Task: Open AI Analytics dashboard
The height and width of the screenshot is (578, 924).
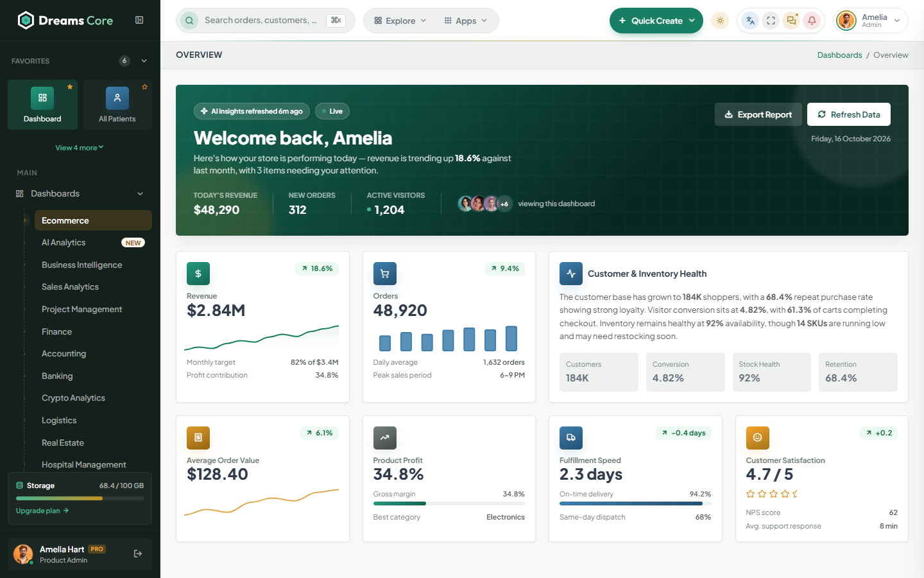Action: click(x=93, y=243)
